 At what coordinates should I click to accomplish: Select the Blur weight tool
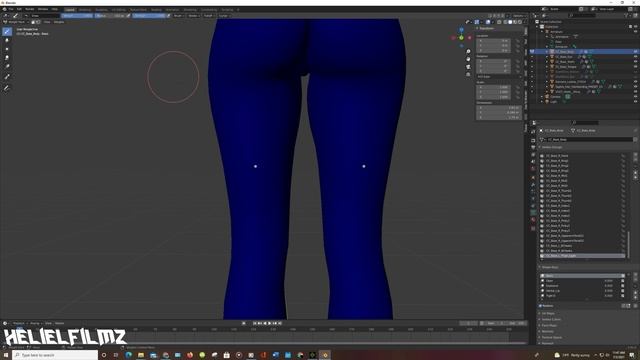[x=7, y=40]
